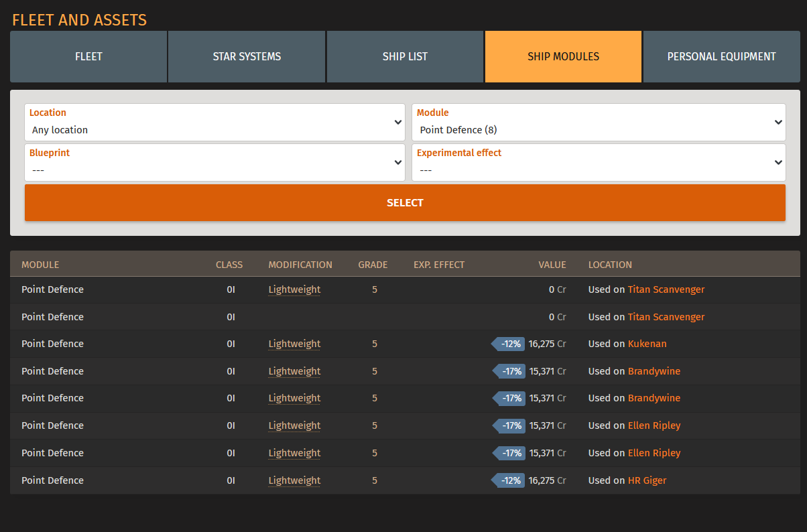Click grade 5 in the Kukenan row

(x=375, y=344)
